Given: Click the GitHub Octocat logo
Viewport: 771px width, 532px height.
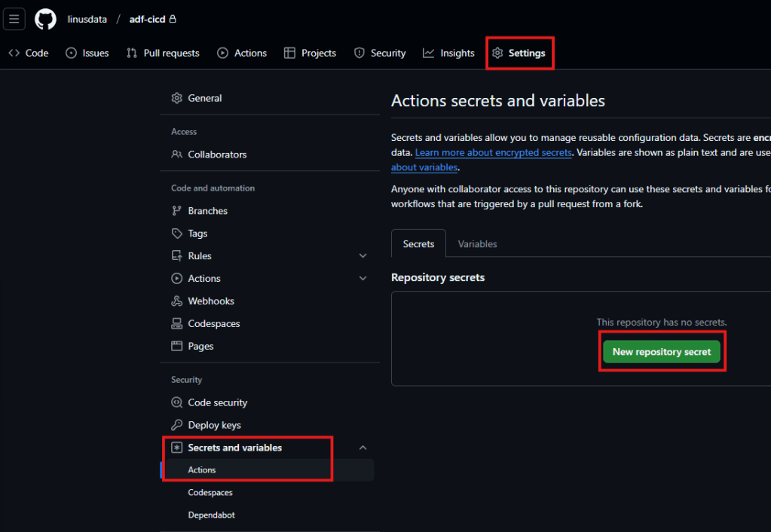Looking at the screenshot, I should pyautogui.click(x=45, y=19).
